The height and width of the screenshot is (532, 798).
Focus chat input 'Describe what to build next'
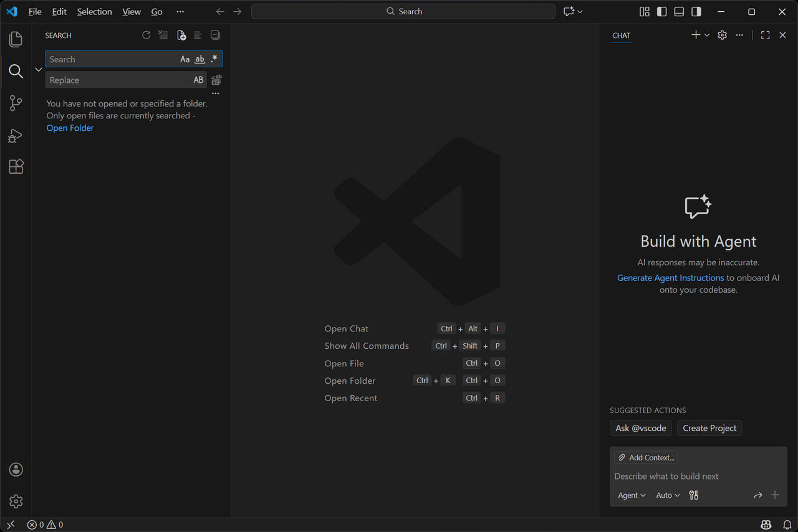pyautogui.click(x=698, y=476)
